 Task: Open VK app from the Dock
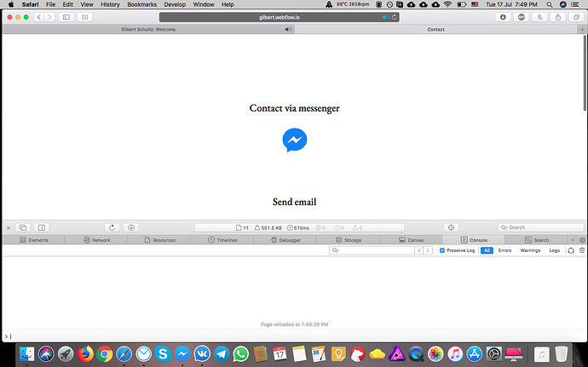tap(202, 354)
